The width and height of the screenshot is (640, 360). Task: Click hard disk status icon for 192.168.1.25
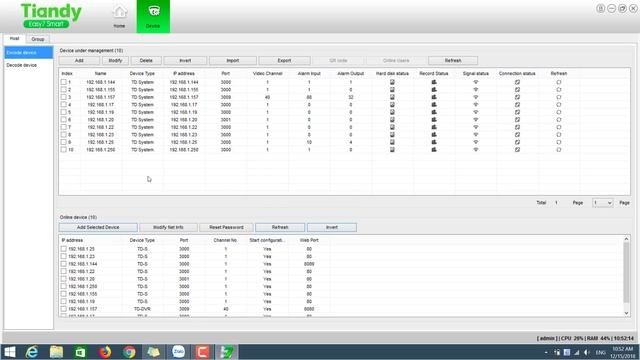point(392,142)
